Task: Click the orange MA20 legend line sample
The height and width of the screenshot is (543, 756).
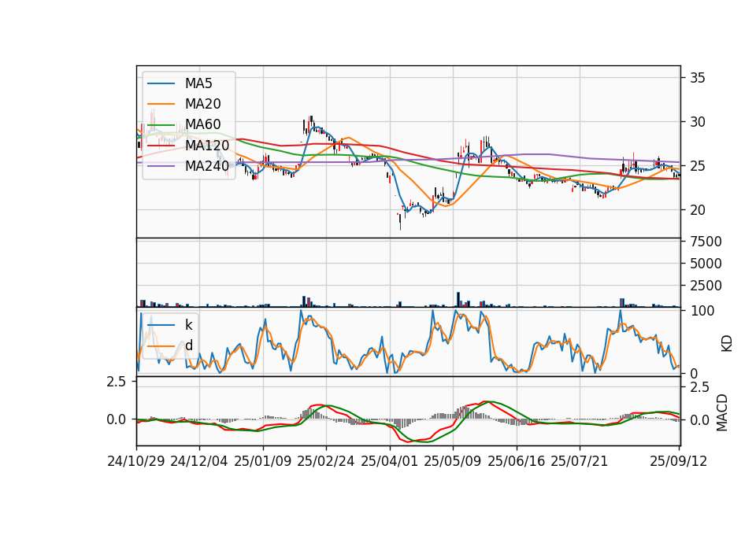Action: pos(161,104)
